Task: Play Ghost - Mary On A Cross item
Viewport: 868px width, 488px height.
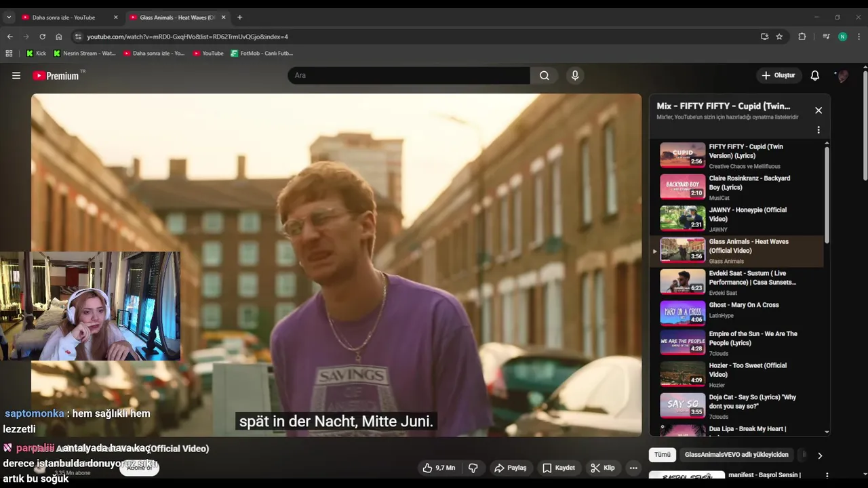Action: point(738,313)
